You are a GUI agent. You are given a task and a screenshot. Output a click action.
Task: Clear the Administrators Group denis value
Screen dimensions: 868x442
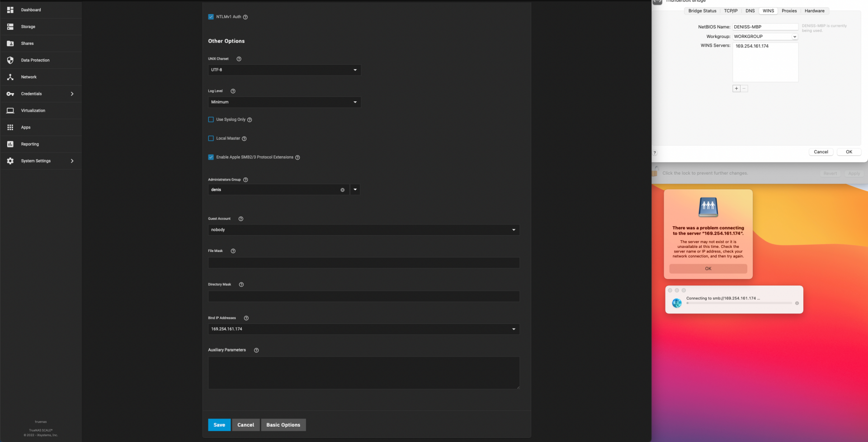click(342, 190)
